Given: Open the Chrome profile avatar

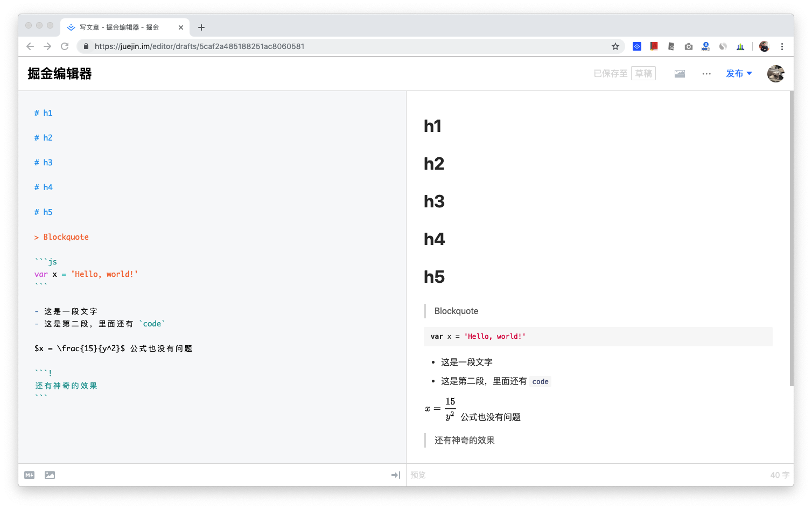Looking at the screenshot, I should (x=764, y=46).
